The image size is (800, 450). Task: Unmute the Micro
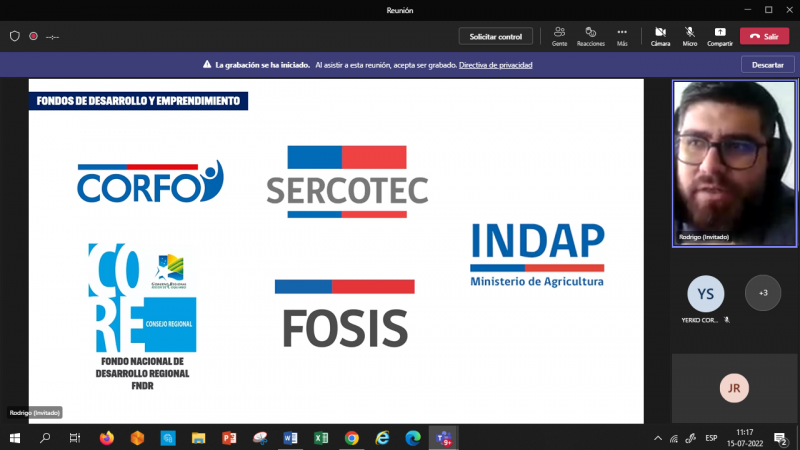coord(690,37)
